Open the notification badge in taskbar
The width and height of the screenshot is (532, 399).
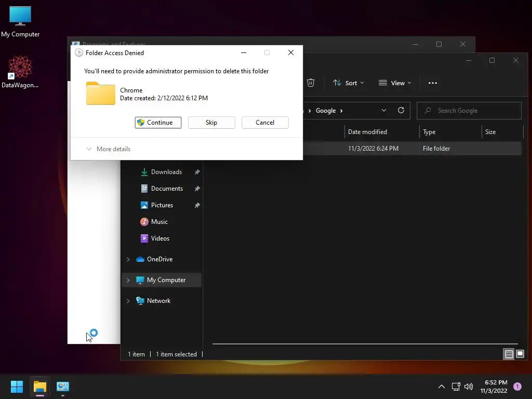click(x=517, y=387)
